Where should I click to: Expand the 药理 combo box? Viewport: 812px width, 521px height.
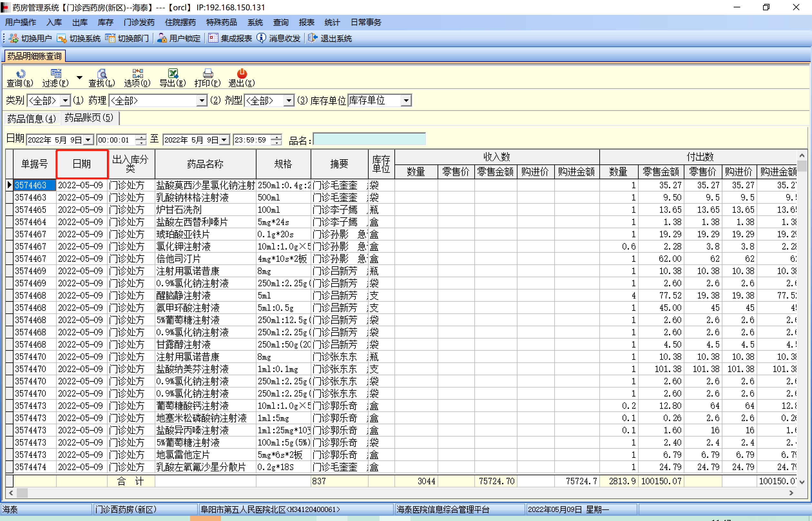click(201, 101)
